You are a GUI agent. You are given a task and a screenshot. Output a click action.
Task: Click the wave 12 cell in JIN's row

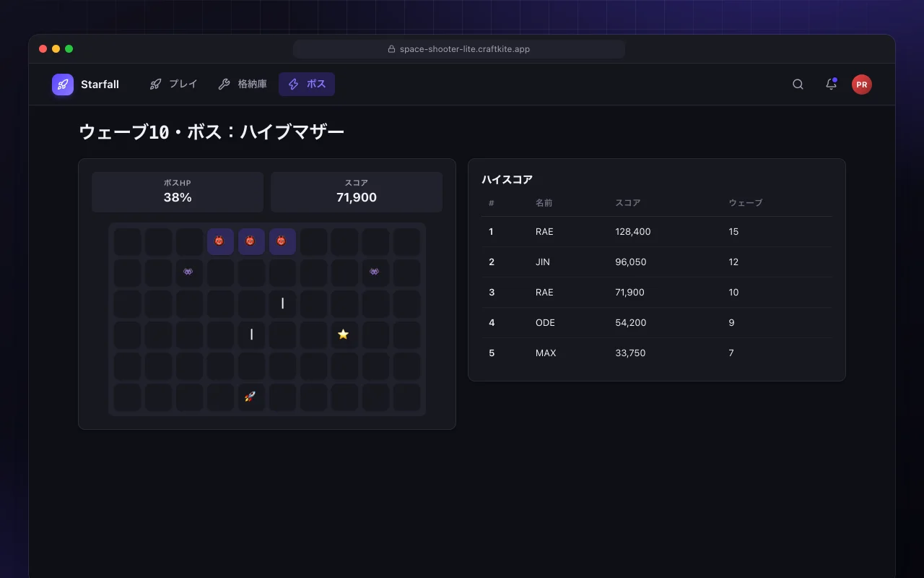point(733,262)
